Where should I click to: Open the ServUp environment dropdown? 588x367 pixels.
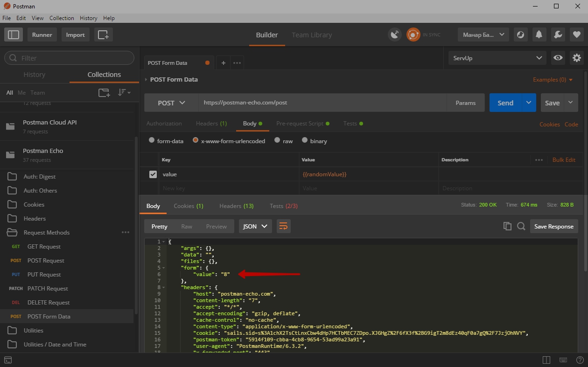pyautogui.click(x=497, y=58)
